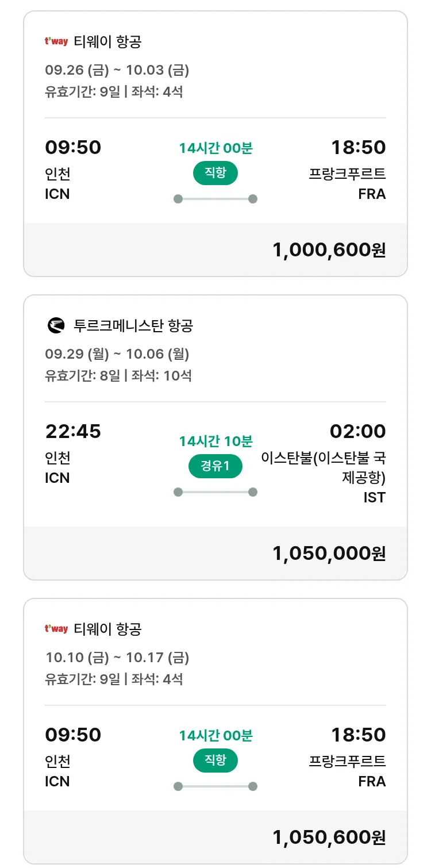431x868 pixels.
Task: Click the 22:45 departure time from 인천
Action: pyautogui.click(x=73, y=431)
